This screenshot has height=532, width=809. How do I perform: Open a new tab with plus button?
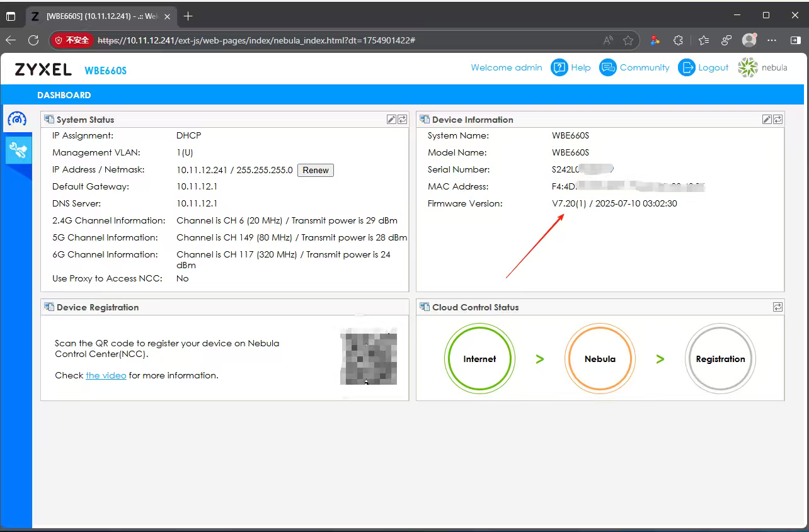tap(188, 16)
